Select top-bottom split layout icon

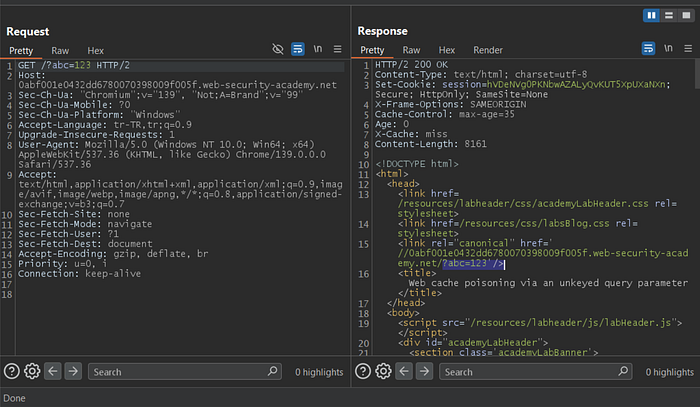pyautogui.click(x=669, y=16)
